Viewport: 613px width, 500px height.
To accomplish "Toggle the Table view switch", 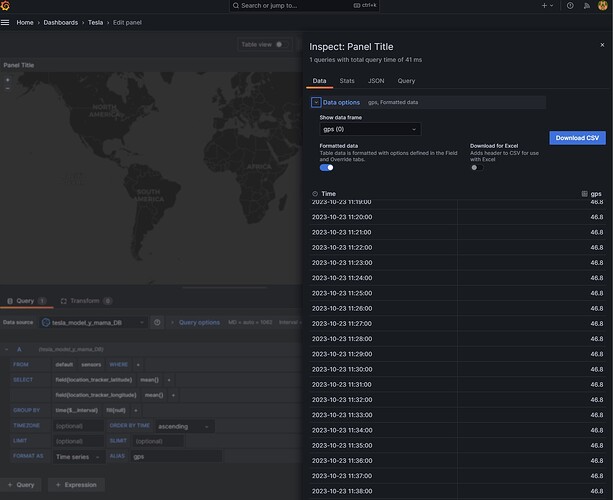I will coord(283,44).
